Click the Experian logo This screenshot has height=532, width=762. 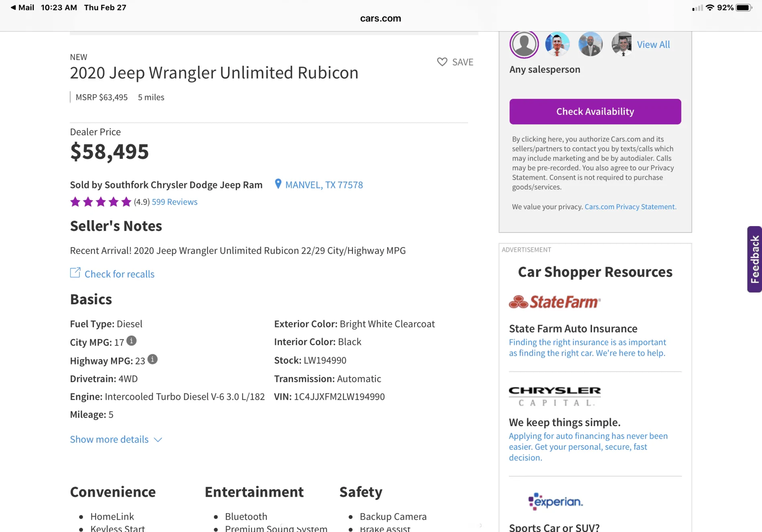pos(555,501)
